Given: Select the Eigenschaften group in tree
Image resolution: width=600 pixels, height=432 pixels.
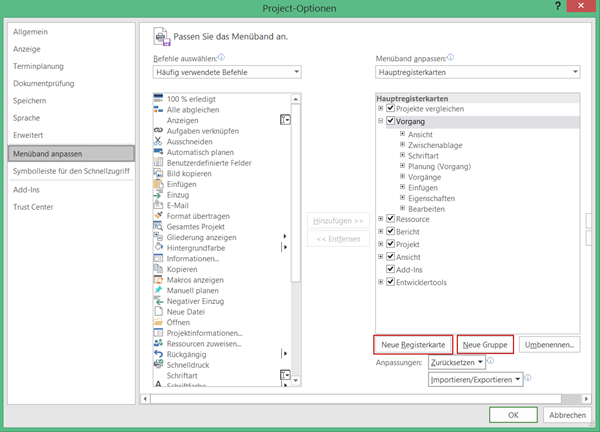Looking at the screenshot, I should tap(431, 198).
